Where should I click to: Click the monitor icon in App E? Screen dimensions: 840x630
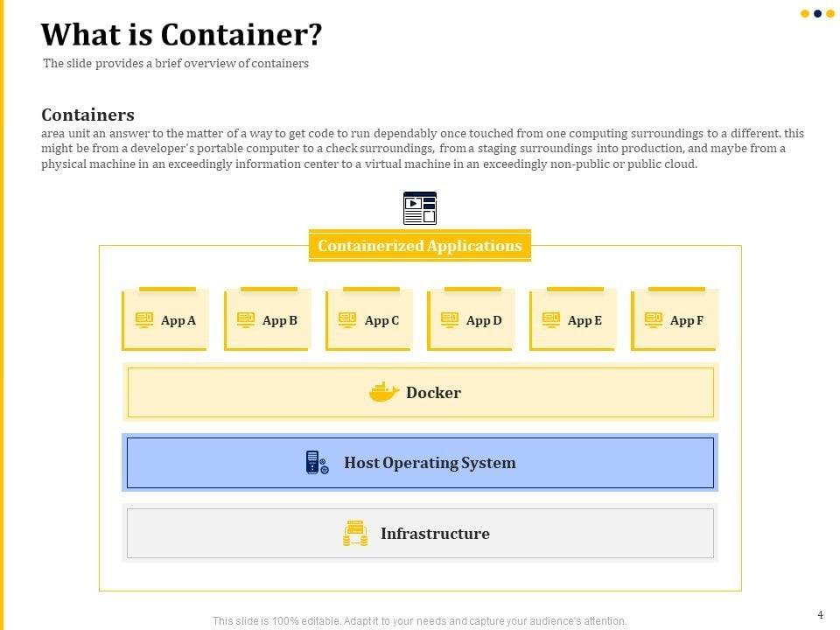551,320
